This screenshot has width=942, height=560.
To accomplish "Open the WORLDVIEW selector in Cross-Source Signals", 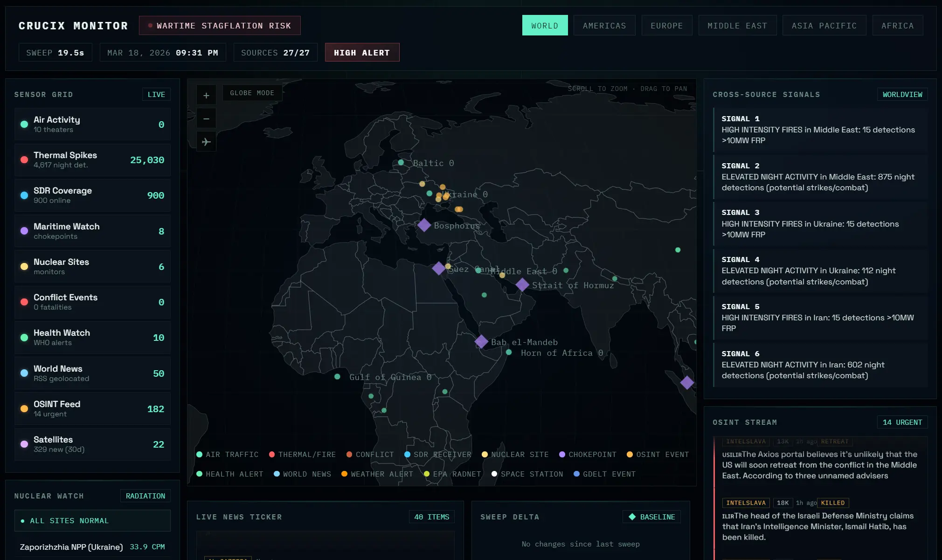I will [x=902, y=94].
